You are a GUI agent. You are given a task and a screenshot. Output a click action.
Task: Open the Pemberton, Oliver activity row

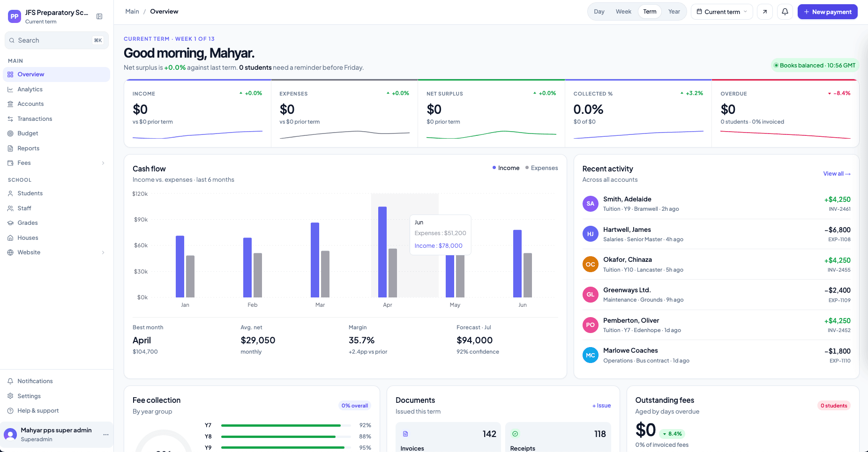pos(716,325)
